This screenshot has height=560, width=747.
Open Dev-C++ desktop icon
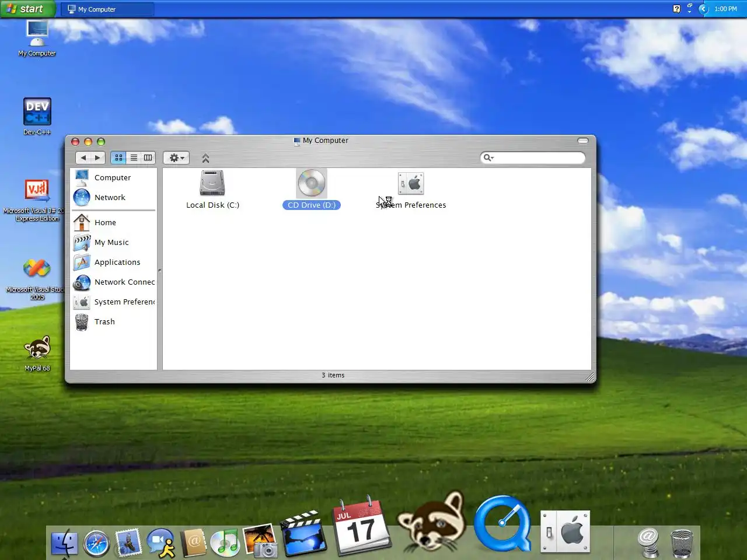coord(37,116)
